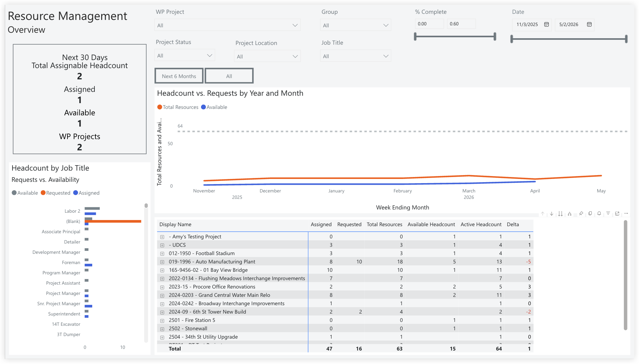The width and height of the screenshot is (639, 364).
Task: Toggle the Available legend in job title chart
Action: pos(25,193)
